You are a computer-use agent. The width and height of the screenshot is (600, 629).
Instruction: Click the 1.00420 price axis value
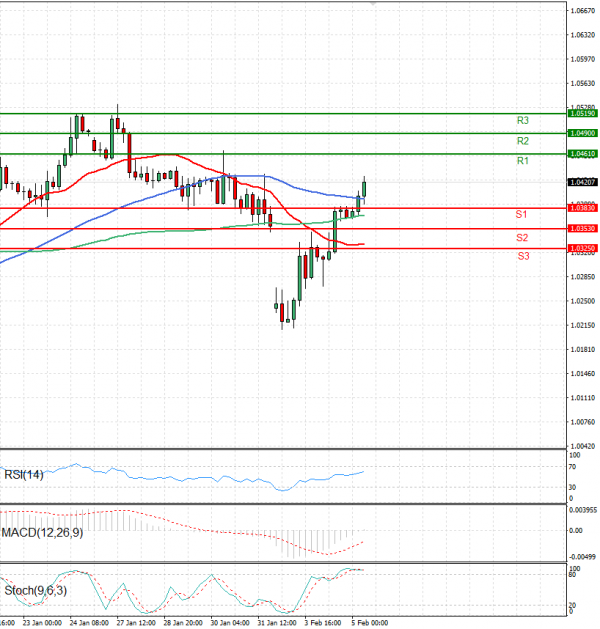(583, 446)
